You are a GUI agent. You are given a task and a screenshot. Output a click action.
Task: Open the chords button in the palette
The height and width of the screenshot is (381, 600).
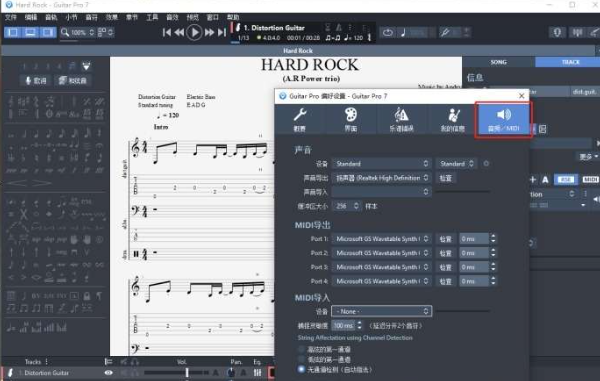coord(72,80)
